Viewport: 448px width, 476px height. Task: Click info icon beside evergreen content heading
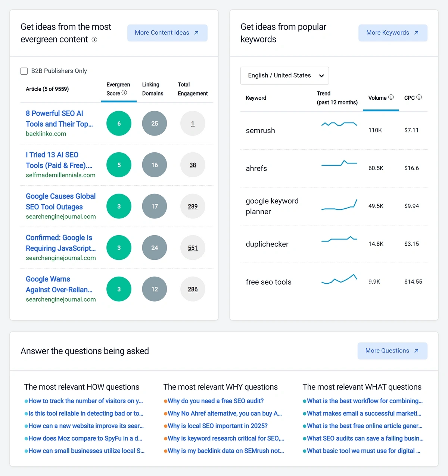[x=94, y=40]
